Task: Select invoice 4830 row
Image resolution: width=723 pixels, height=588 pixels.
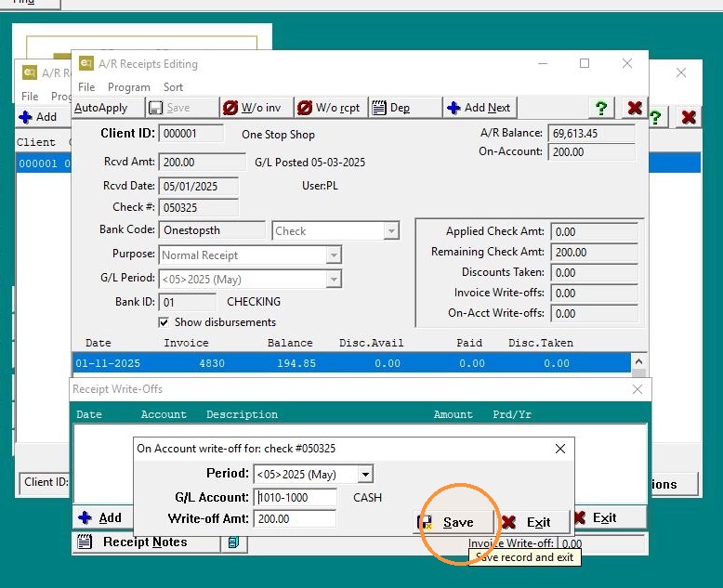Action: 351,363
